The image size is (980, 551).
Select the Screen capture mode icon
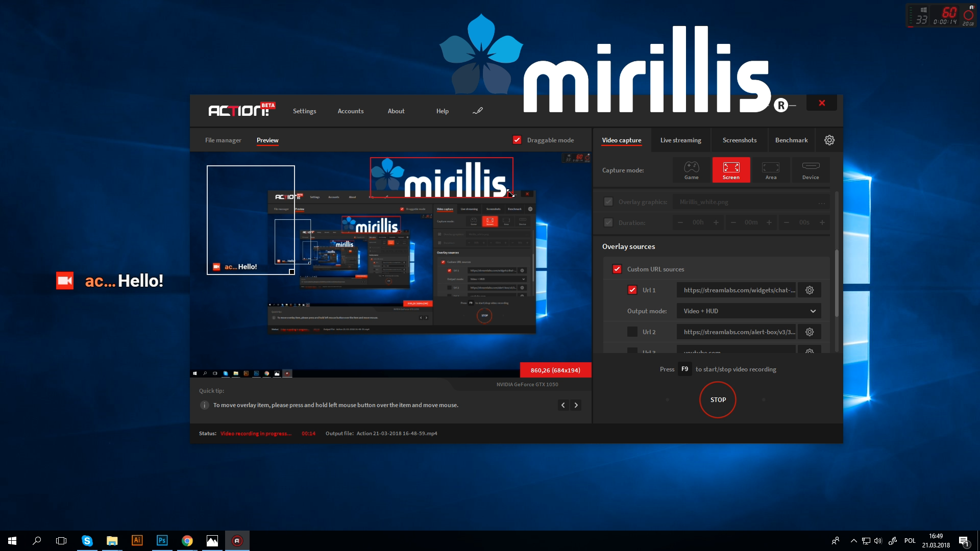(730, 169)
